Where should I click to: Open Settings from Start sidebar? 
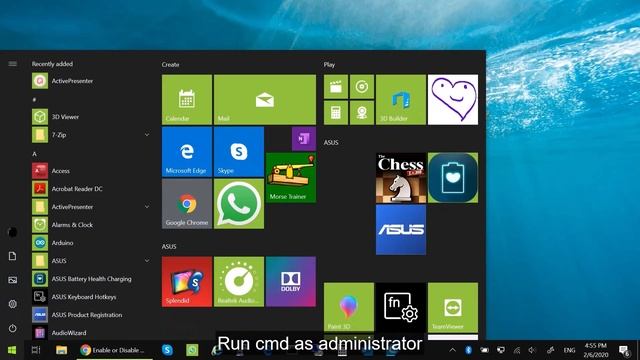[x=13, y=304]
